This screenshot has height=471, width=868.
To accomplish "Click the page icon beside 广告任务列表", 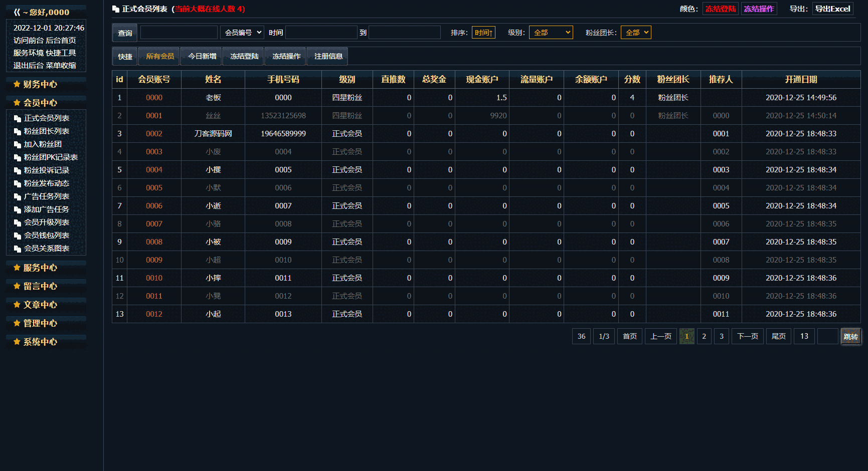I will click(18, 197).
